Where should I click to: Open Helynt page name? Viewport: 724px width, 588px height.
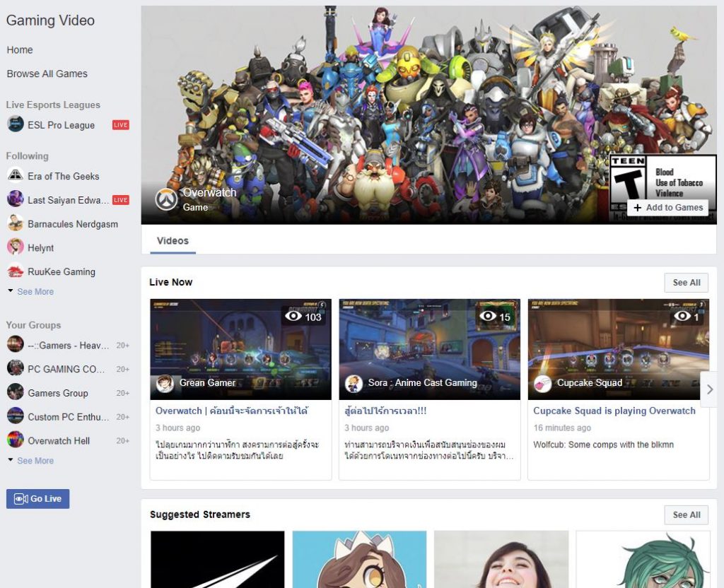(40, 248)
